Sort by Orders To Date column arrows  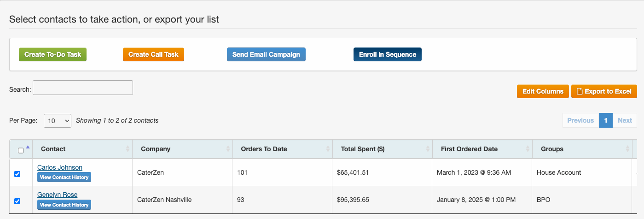[328, 149]
